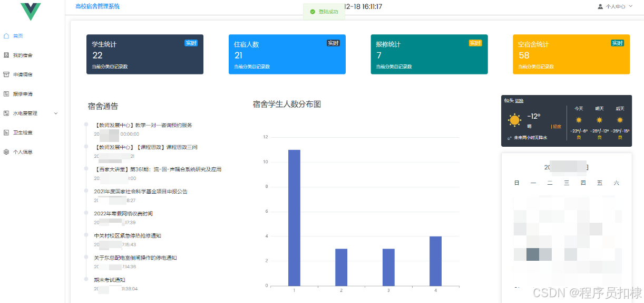
Task: Click the 水电费管理 meter icon
Action: (x=6, y=113)
